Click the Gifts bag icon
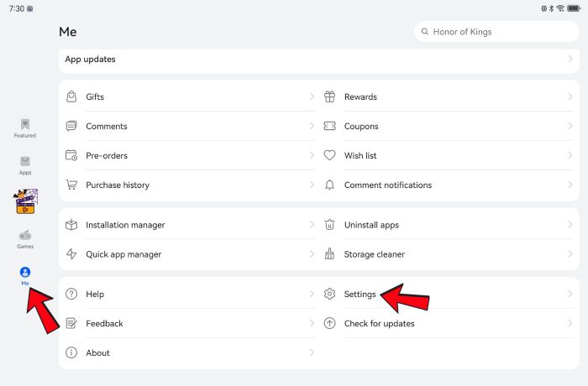Viewport: 588px width, 386px height. click(71, 97)
